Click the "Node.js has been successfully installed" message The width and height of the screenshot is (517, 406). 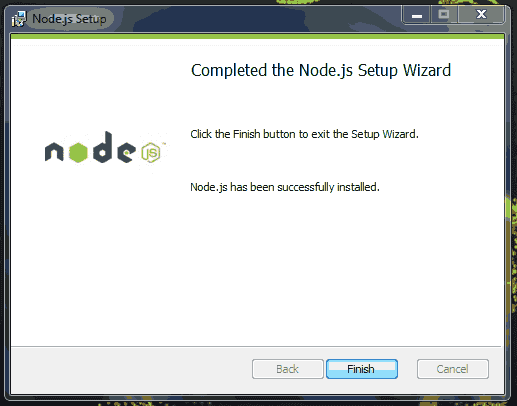pyautogui.click(x=285, y=187)
